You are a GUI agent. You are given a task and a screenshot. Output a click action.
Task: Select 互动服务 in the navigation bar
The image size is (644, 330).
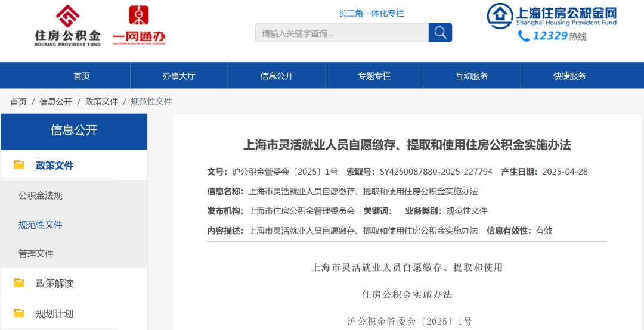[x=472, y=76]
